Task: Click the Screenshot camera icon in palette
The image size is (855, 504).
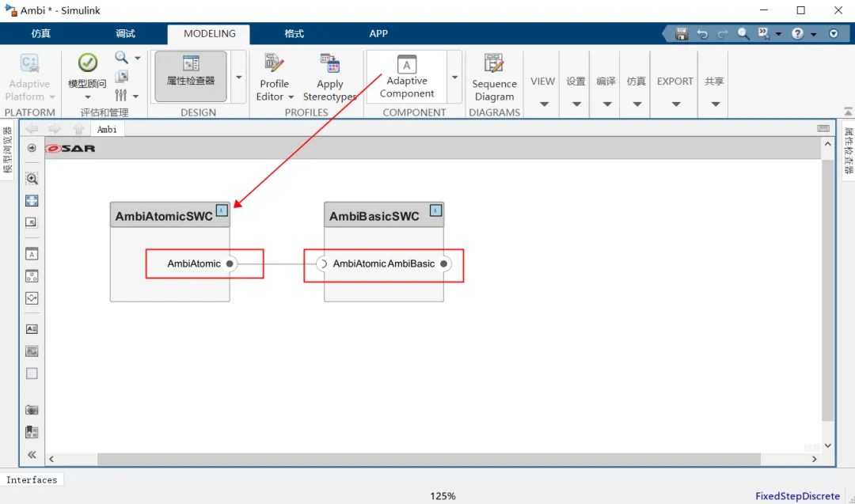Action: pyautogui.click(x=32, y=410)
